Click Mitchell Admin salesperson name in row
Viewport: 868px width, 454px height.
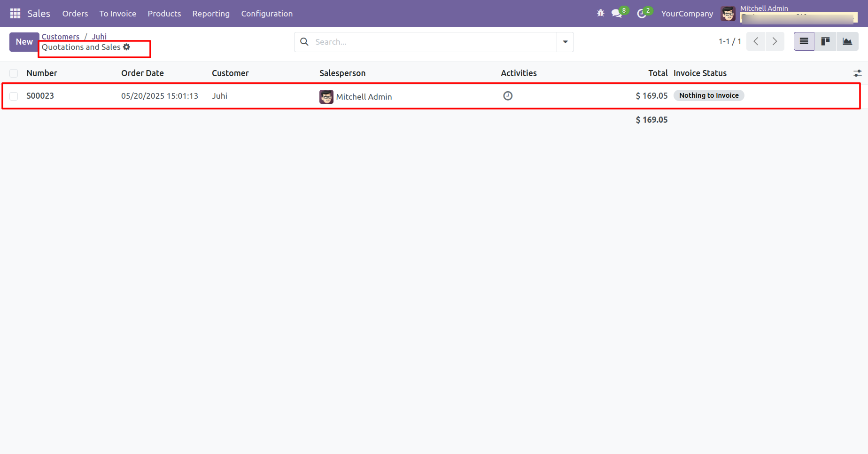click(364, 97)
